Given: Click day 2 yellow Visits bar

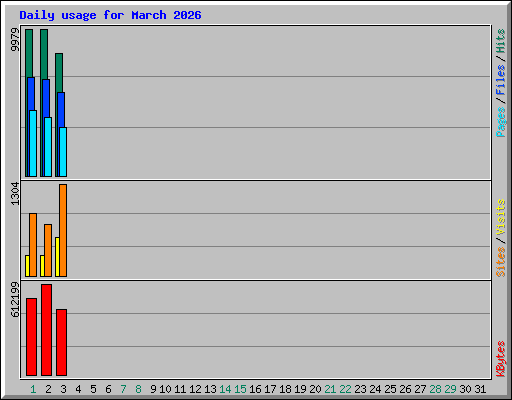Looking at the screenshot, I should pyautogui.click(x=42, y=266).
